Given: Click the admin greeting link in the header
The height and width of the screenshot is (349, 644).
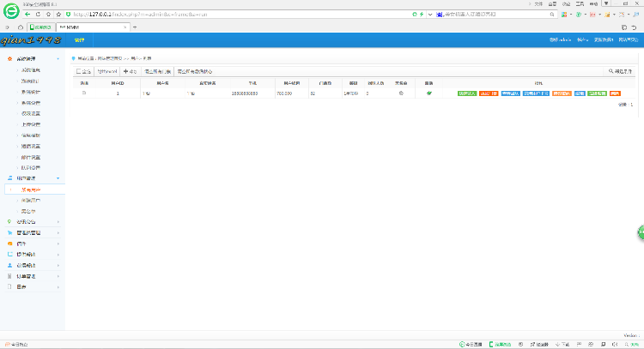Looking at the screenshot, I should tap(560, 39).
